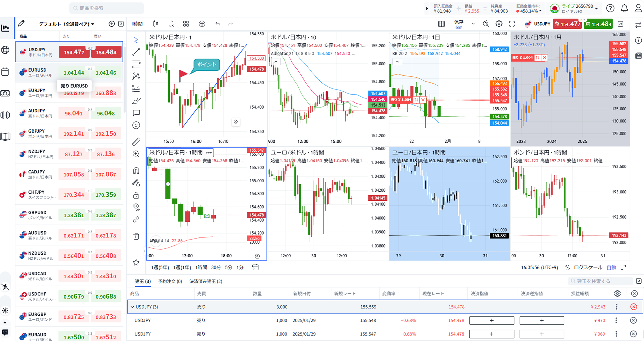Click the EURUSD sell price 1.04144
This screenshot has height=341, width=644.
74,73
